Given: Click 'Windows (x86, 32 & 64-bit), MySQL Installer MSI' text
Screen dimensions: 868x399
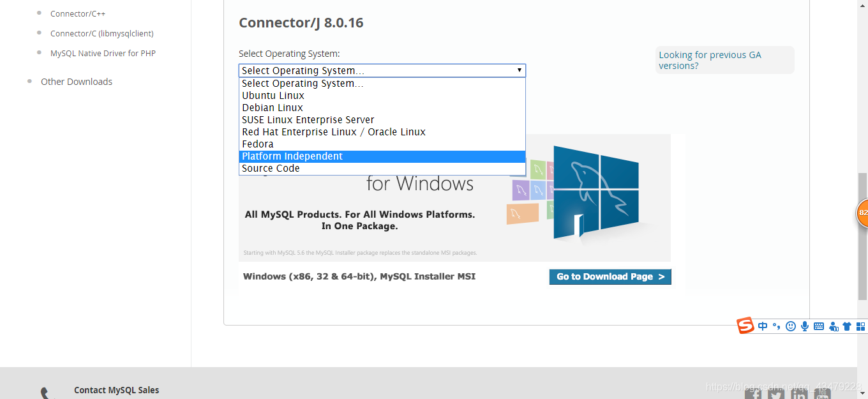Looking at the screenshot, I should point(359,276).
